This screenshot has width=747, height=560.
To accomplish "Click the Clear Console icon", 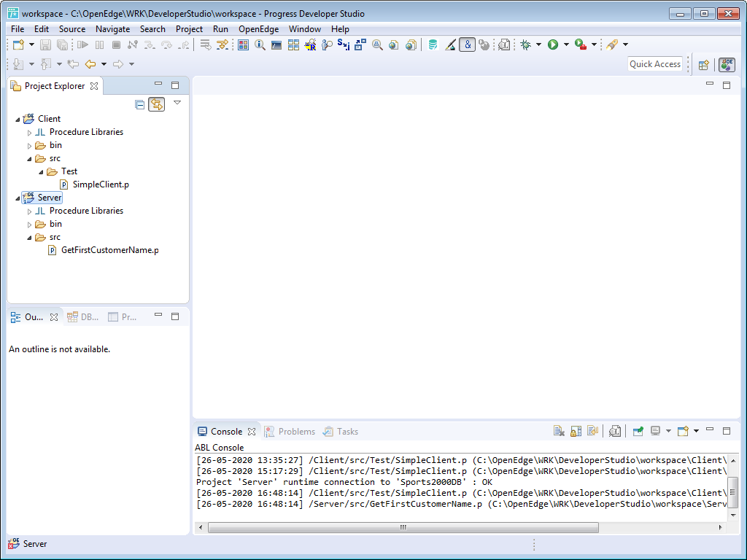I will [x=559, y=432].
